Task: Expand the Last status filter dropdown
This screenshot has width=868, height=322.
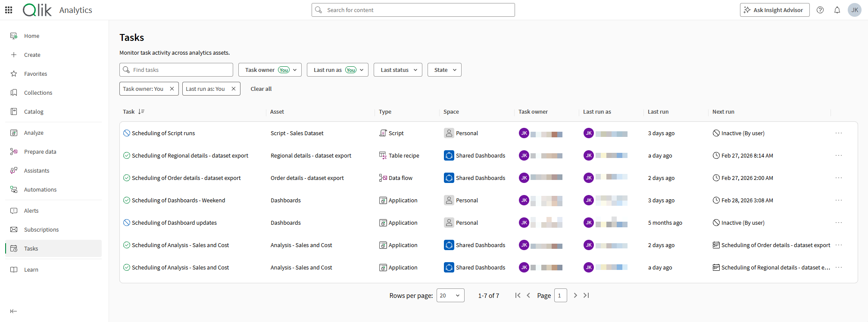Action: [x=398, y=70]
